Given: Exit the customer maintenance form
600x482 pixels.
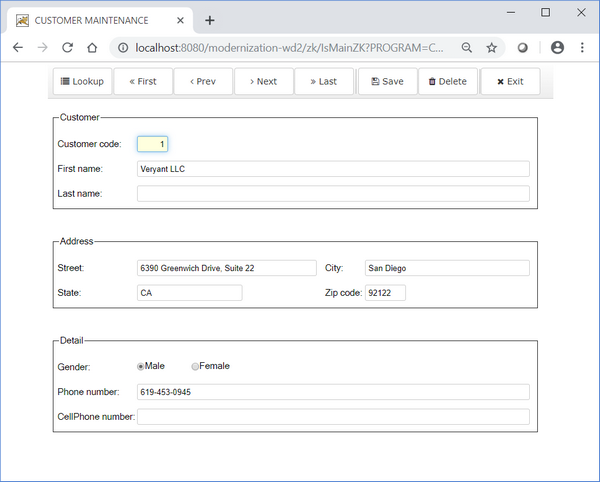Looking at the screenshot, I should (x=510, y=82).
